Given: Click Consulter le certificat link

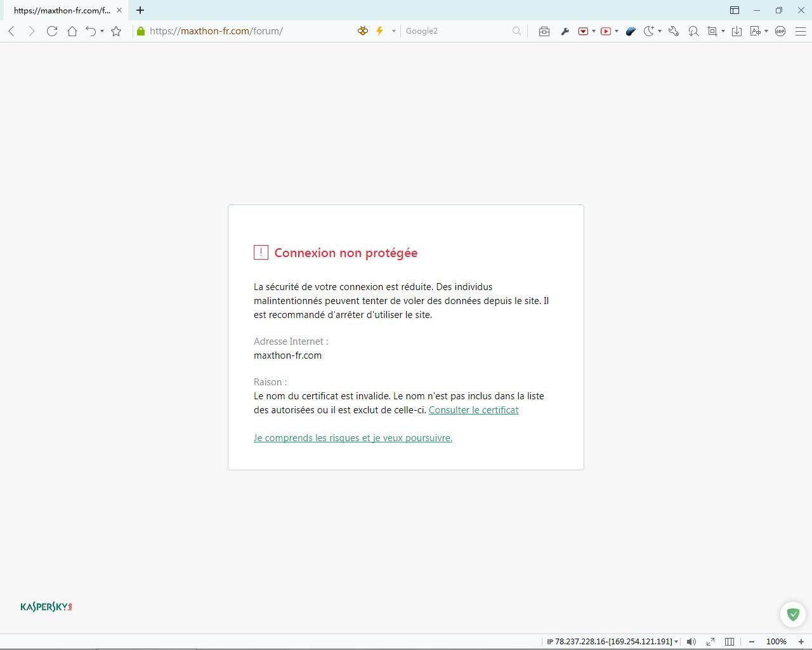Looking at the screenshot, I should (473, 410).
